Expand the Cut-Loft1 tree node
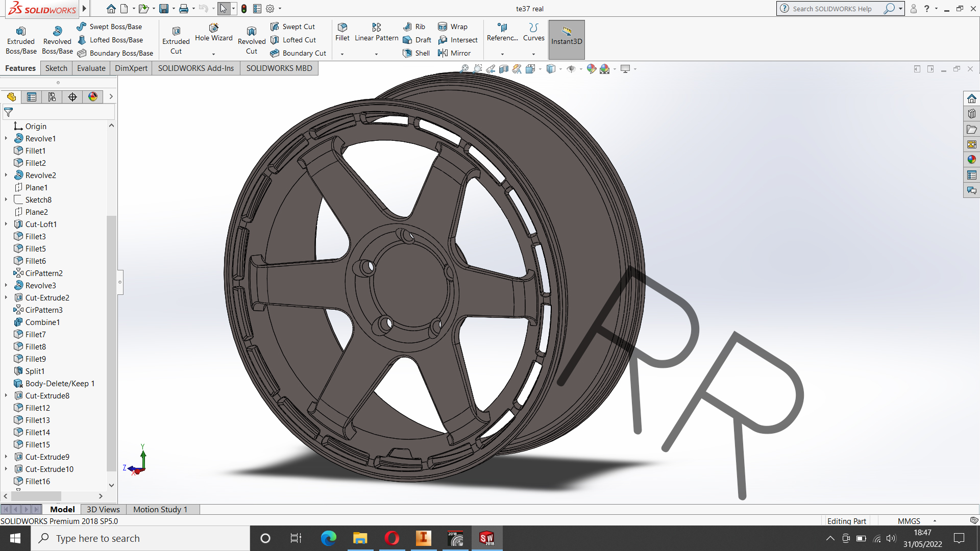The width and height of the screenshot is (980, 551). pyautogui.click(x=6, y=224)
